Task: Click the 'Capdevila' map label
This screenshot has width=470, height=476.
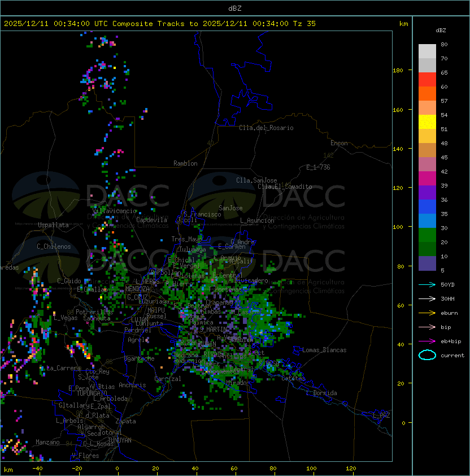Action: [151, 220]
